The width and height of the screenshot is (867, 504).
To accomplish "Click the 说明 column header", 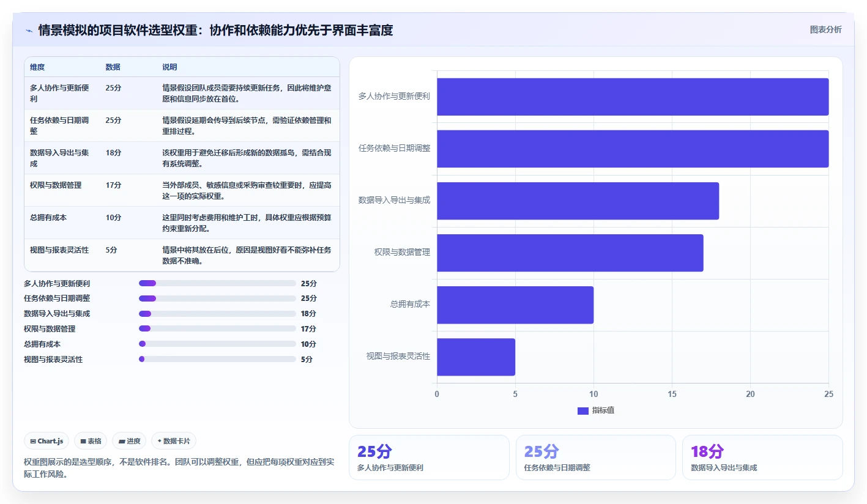I will pos(169,67).
